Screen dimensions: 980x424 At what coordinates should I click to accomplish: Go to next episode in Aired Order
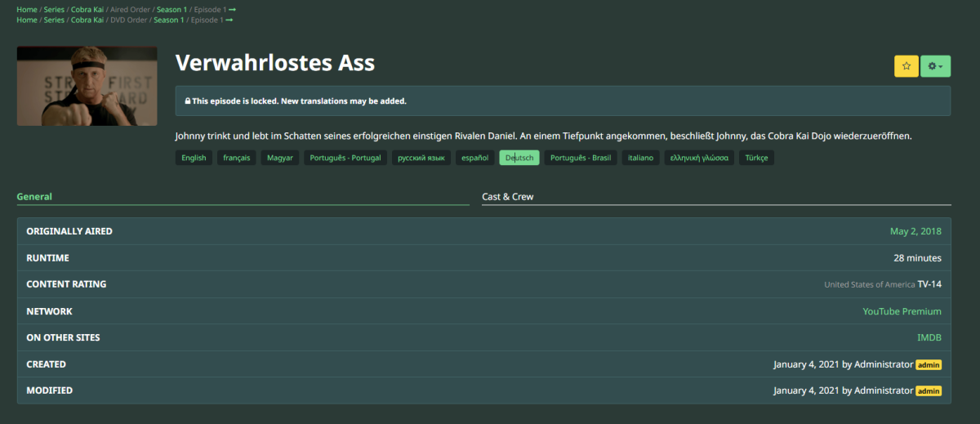point(232,10)
